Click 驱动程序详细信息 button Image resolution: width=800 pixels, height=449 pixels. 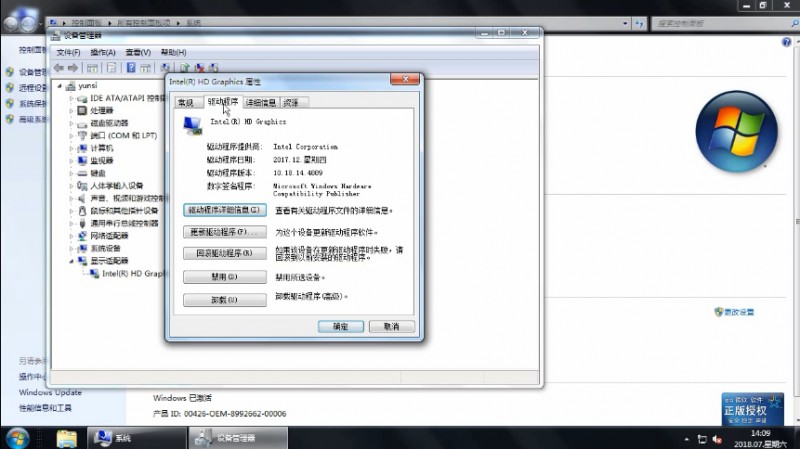pos(224,210)
